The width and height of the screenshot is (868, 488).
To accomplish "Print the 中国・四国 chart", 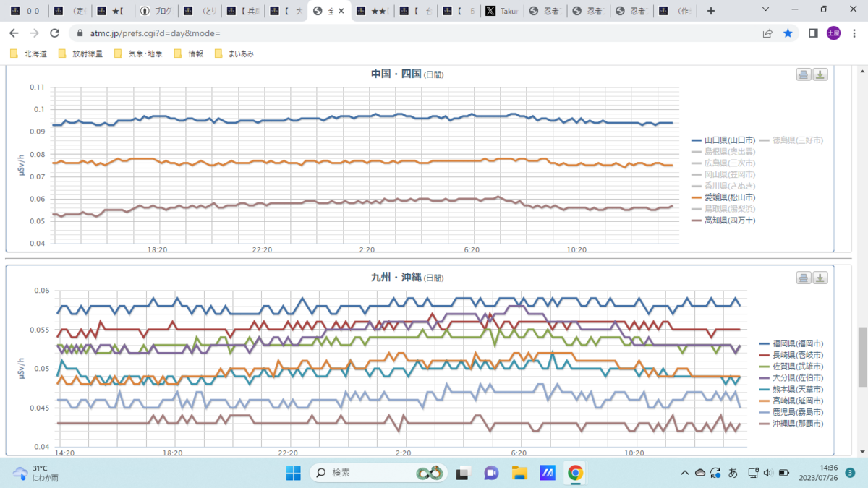I will 803,75.
